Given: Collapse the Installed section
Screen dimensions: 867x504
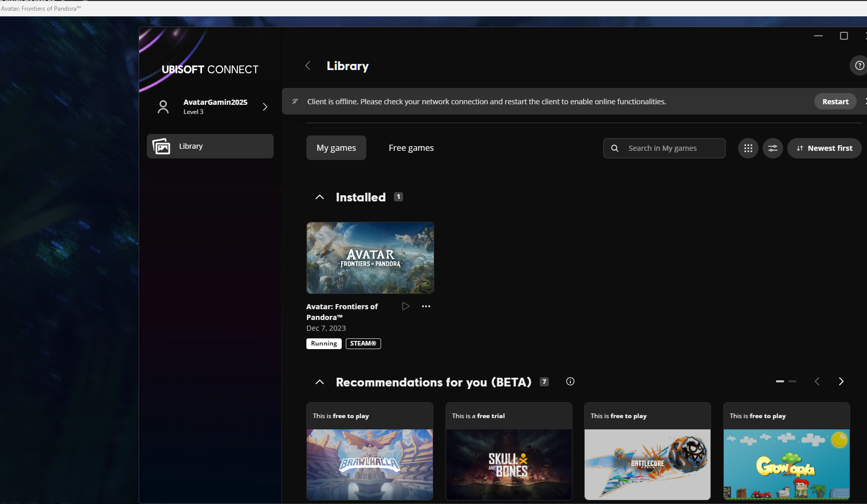Looking at the screenshot, I should pyautogui.click(x=320, y=197).
